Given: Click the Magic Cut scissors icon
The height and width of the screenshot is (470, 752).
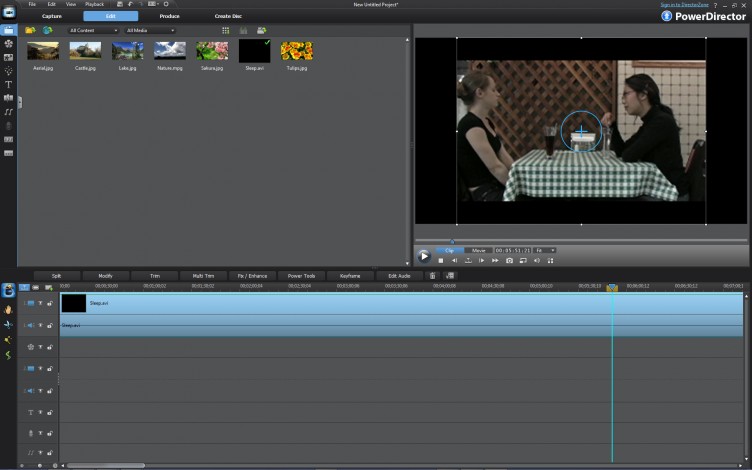Looking at the screenshot, I should (x=8, y=325).
